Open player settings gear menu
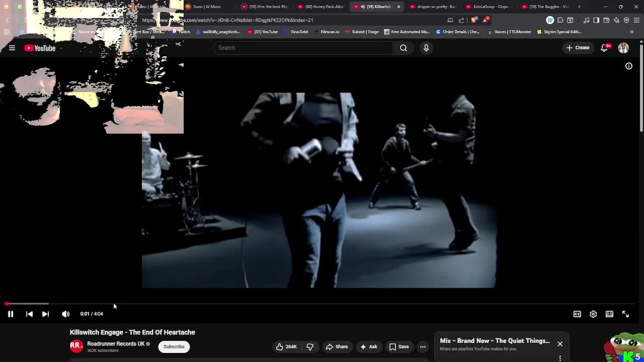 click(593, 314)
